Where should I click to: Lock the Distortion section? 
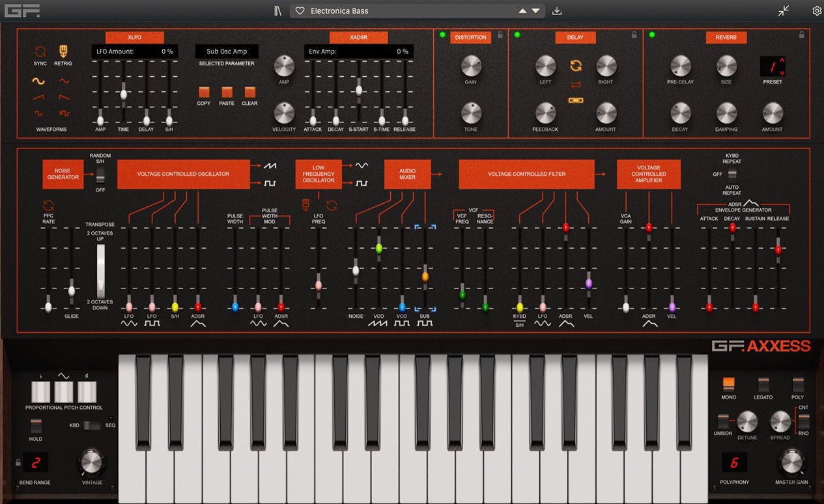[500, 35]
